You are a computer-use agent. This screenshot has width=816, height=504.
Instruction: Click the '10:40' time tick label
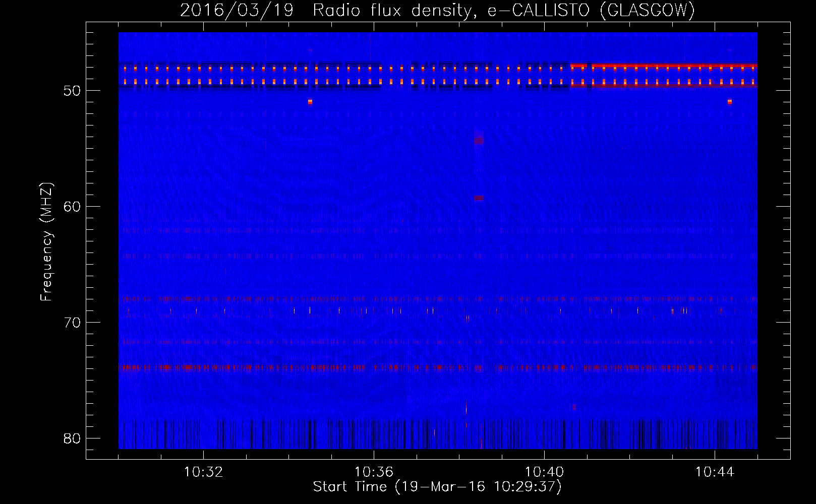(544, 472)
